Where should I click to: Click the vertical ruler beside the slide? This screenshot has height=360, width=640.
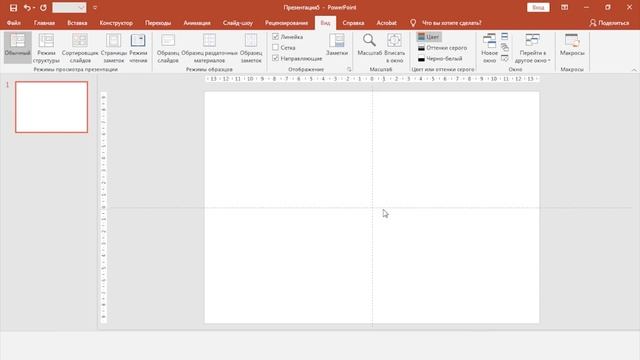click(104, 207)
